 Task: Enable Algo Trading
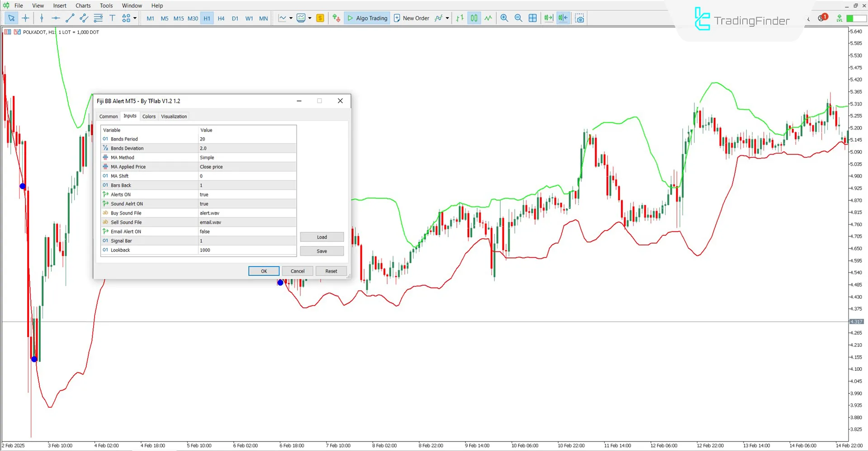(367, 18)
